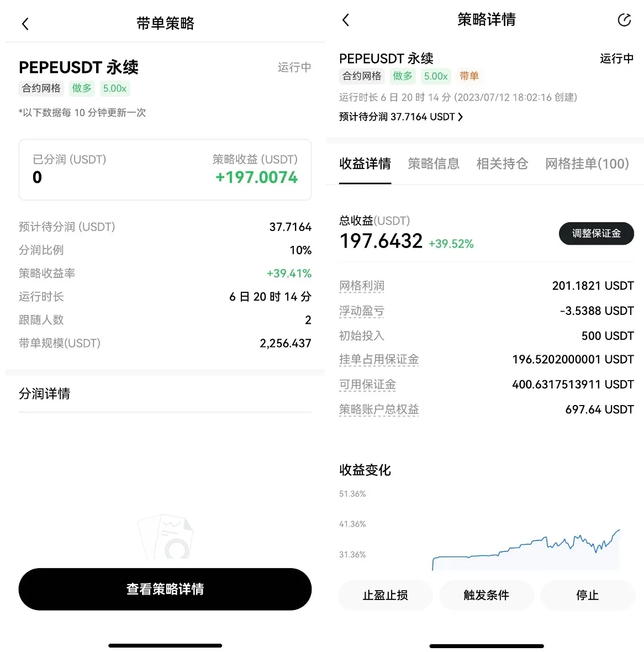Click the 收益变化 profit chart curve
Screen dimensions: 644x652
coord(525,547)
